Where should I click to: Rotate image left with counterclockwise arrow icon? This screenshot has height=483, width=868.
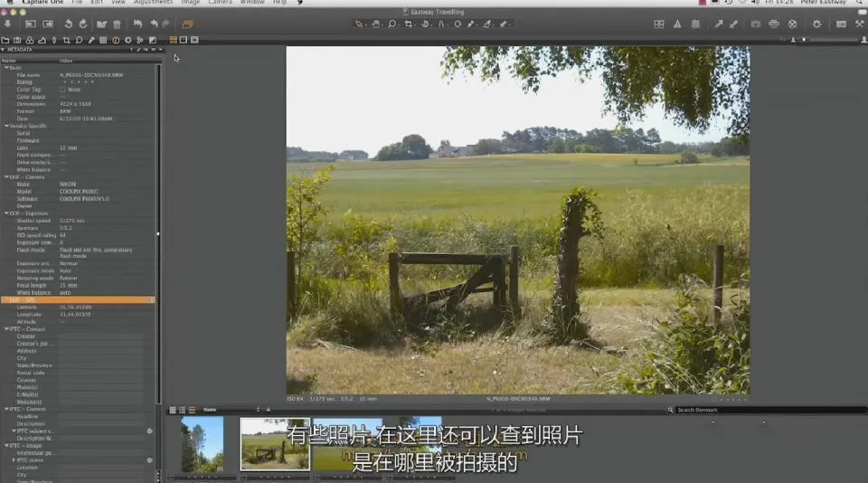[x=68, y=24]
